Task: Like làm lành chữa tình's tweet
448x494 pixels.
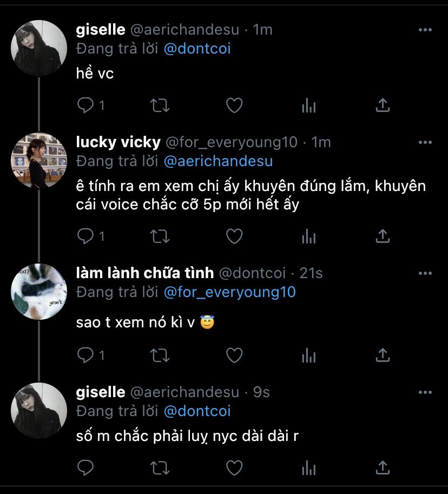Action: click(x=234, y=355)
